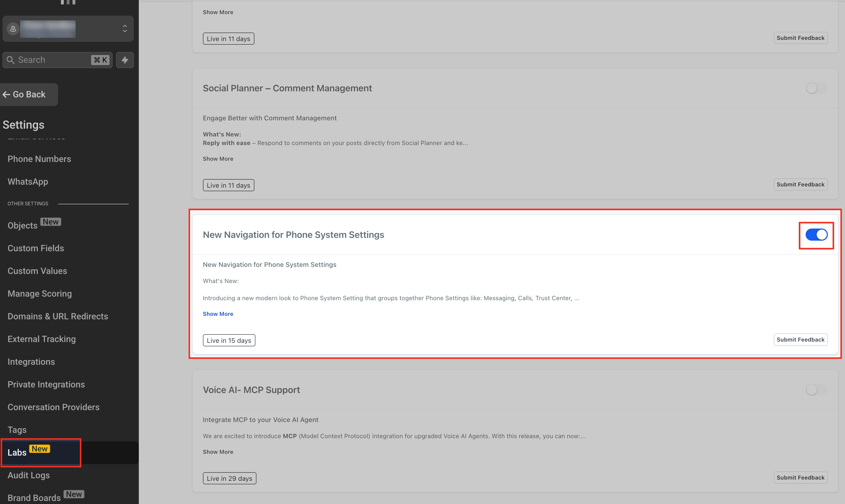Open Audit Logs in the sidebar

[x=29, y=475]
